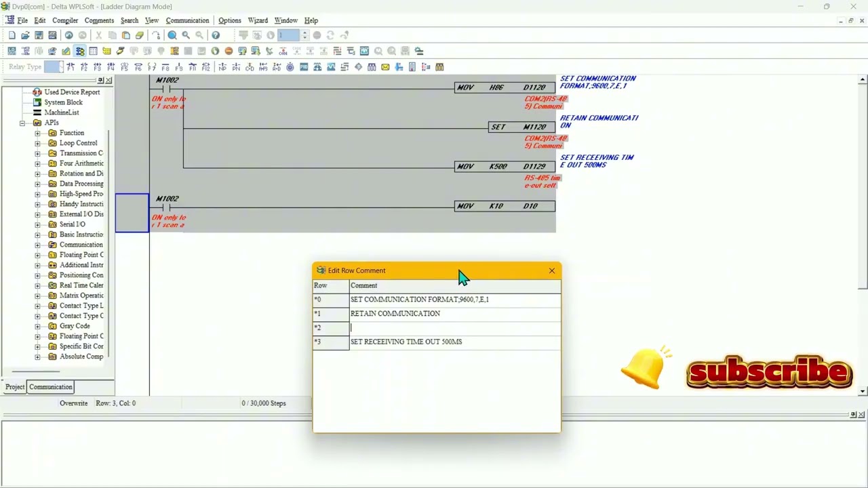Image resolution: width=868 pixels, height=488 pixels.
Task: Insert normally closed contact with F2 icon
Action: click(x=84, y=66)
